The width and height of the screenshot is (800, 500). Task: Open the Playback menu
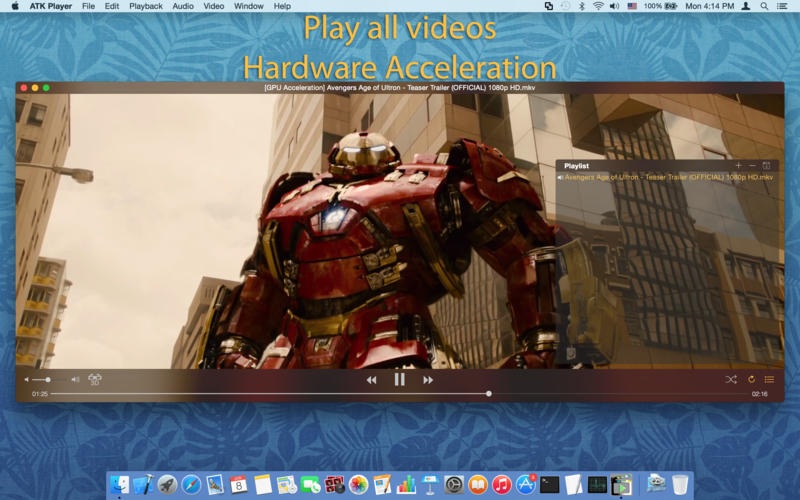click(x=146, y=6)
